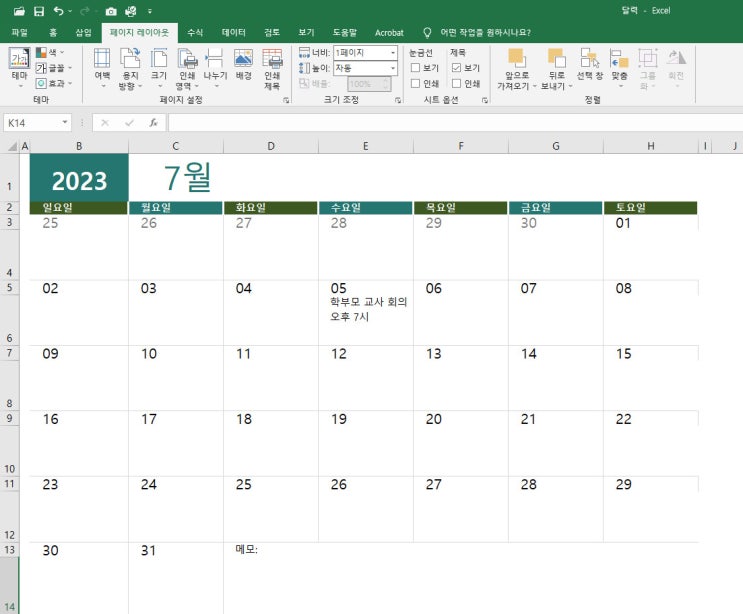Click Bring Forward (앞으로 가져오기) icon
This screenshot has height=614, width=743.
(516, 58)
